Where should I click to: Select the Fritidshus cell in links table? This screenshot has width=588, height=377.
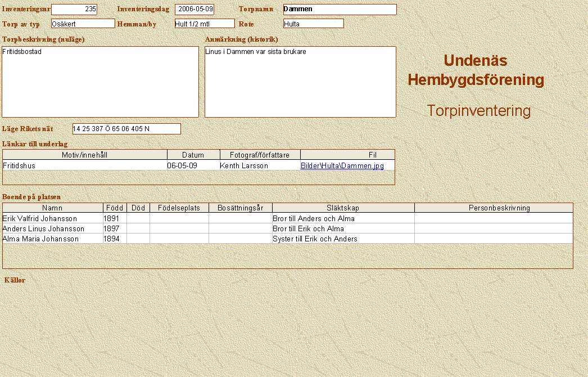tap(84, 166)
